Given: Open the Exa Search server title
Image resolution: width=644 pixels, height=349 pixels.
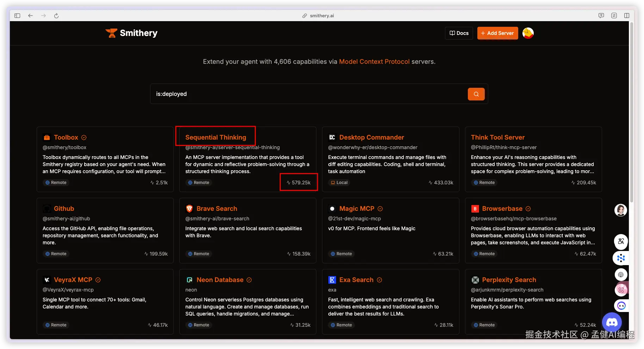Looking at the screenshot, I should click(x=356, y=280).
